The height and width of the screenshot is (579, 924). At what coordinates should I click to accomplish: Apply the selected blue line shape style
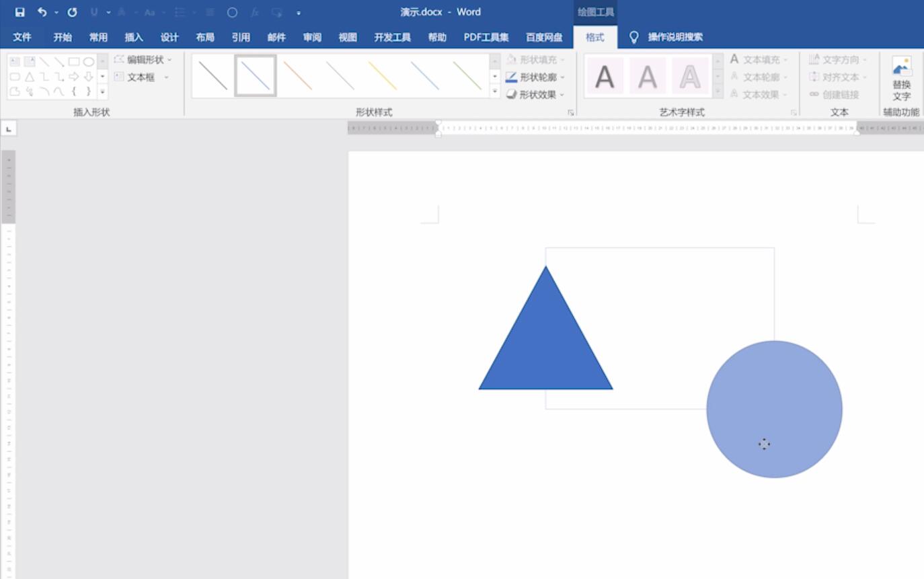coord(256,76)
